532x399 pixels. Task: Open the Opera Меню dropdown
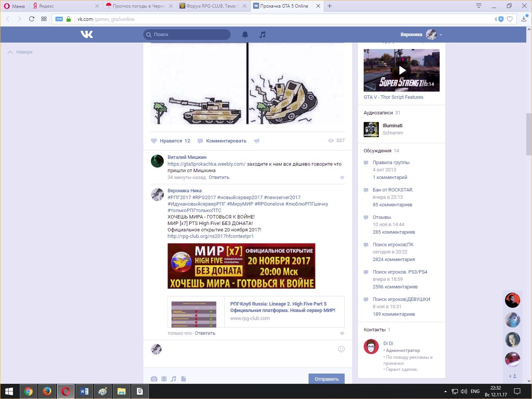click(x=14, y=6)
